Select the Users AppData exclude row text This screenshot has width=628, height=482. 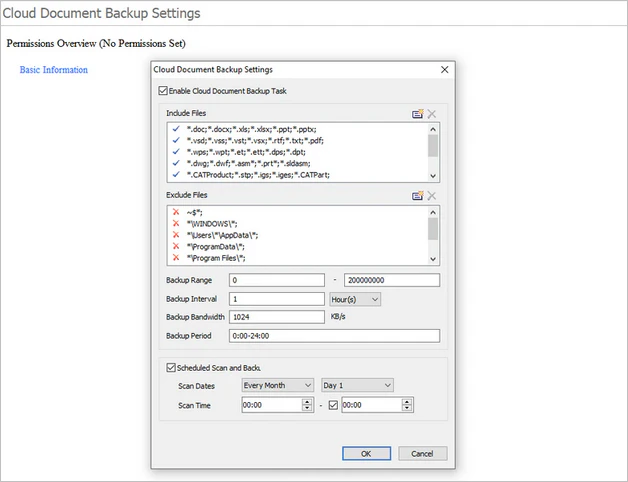coord(223,235)
